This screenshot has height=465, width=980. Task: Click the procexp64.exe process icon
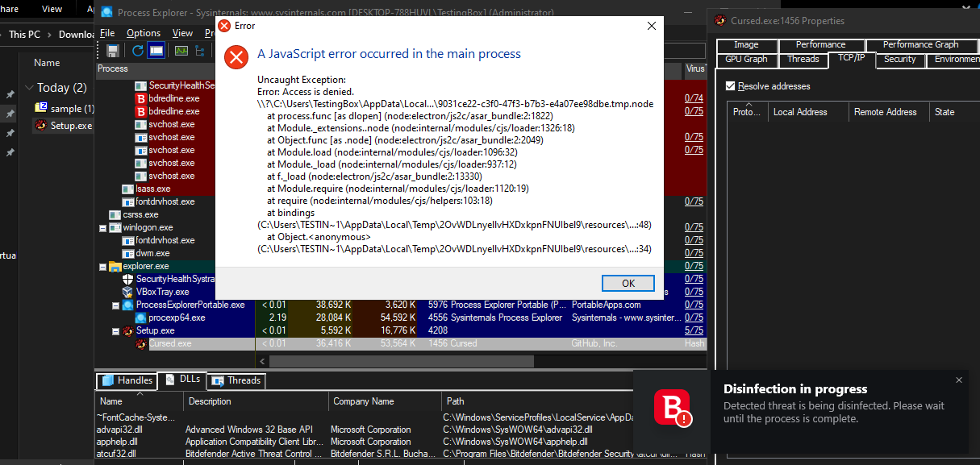coord(140,318)
